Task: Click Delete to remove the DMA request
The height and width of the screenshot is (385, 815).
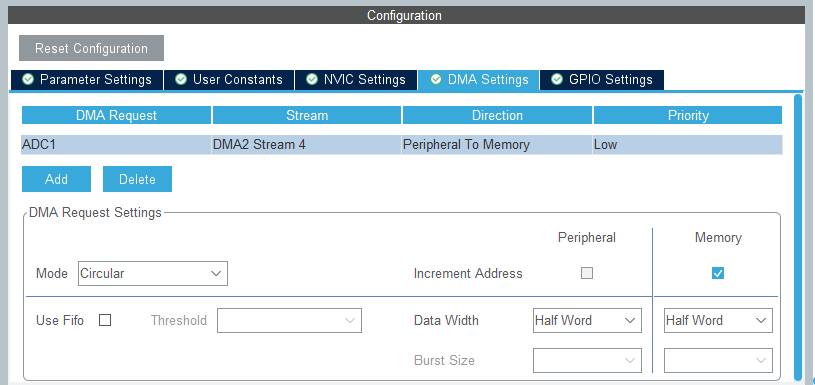Action: pos(137,179)
